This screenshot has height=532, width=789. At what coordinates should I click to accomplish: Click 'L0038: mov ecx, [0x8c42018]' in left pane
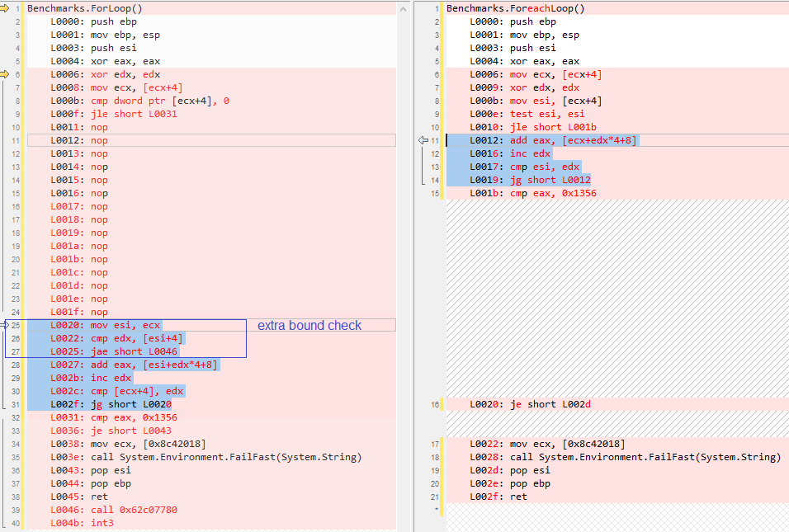pyautogui.click(x=128, y=444)
